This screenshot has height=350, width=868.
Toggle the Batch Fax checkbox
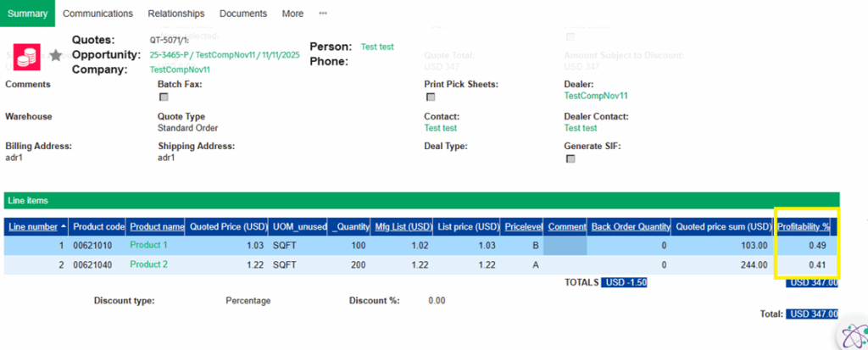pyautogui.click(x=164, y=97)
